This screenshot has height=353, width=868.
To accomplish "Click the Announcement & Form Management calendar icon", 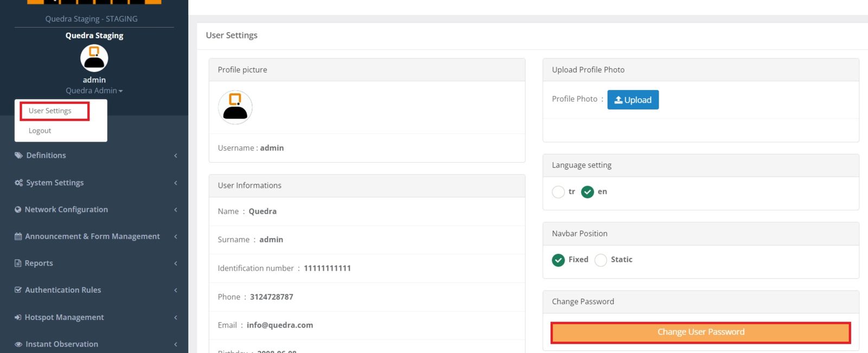I will (18, 236).
